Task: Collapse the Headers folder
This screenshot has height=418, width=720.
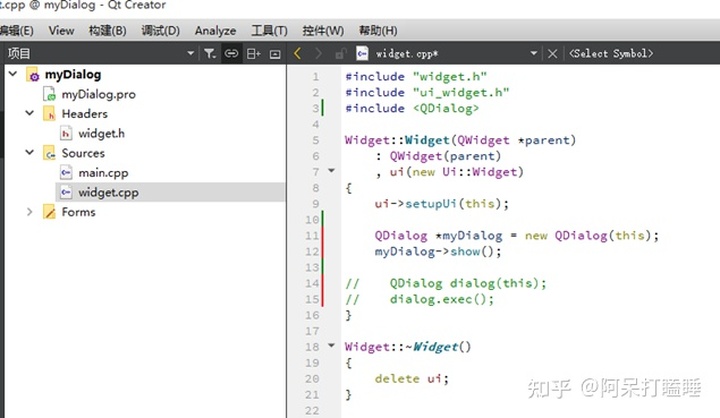Action: (x=29, y=113)
